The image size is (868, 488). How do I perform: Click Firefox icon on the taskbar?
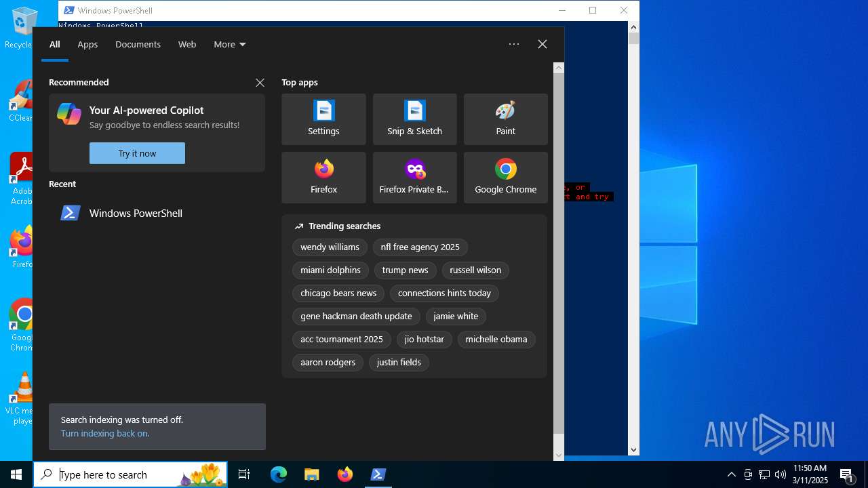(x=345, y=474)
